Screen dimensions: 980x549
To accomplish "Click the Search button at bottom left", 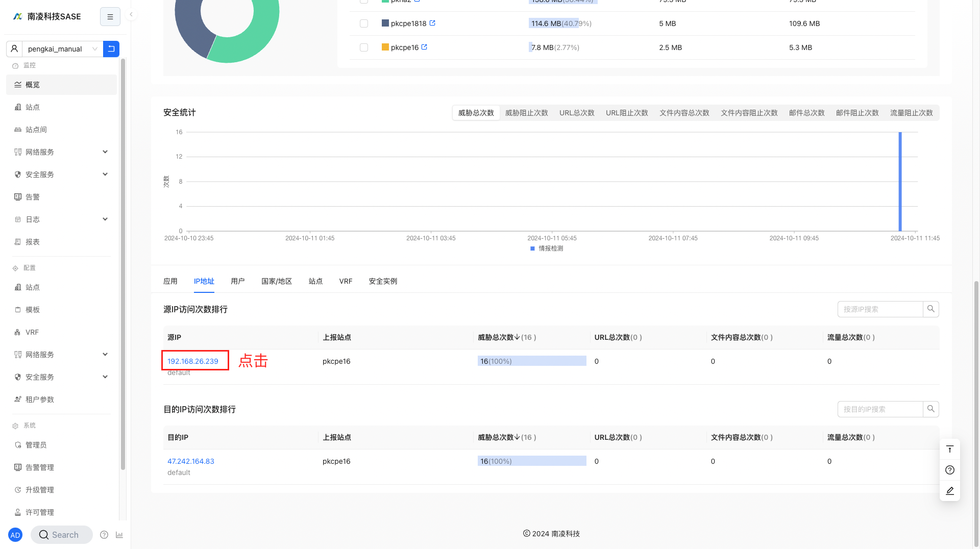I will click(x=61, y=535).
